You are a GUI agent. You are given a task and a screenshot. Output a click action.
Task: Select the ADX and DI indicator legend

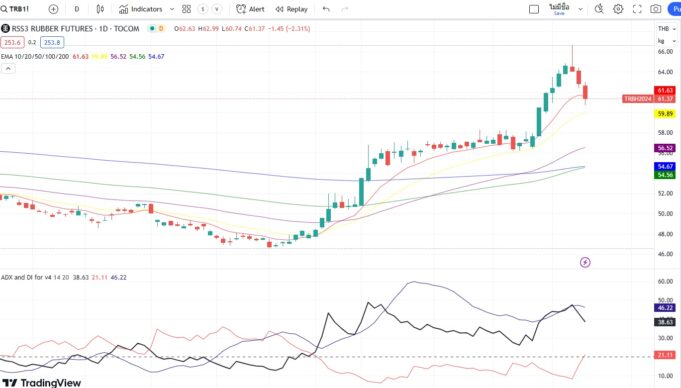26,277
